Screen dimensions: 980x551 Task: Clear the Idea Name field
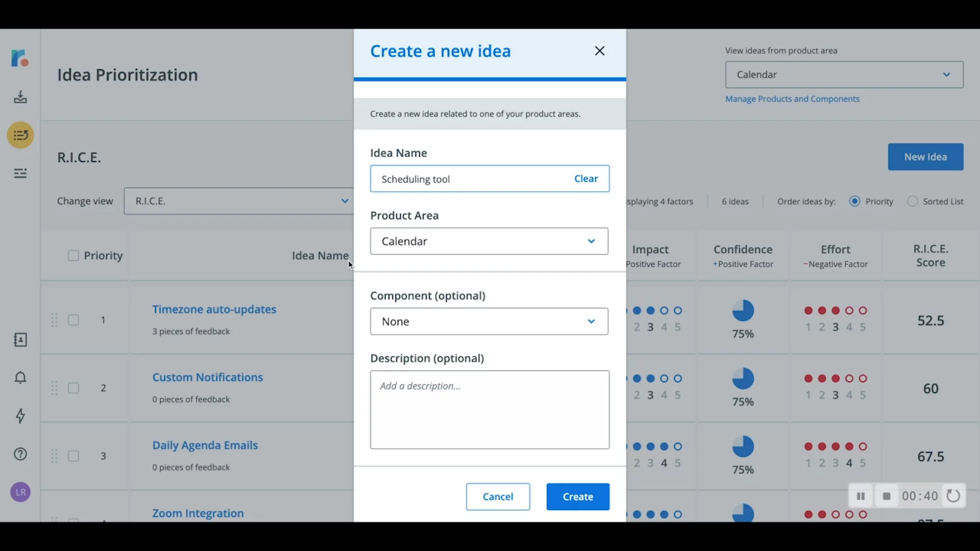point(586,179)
